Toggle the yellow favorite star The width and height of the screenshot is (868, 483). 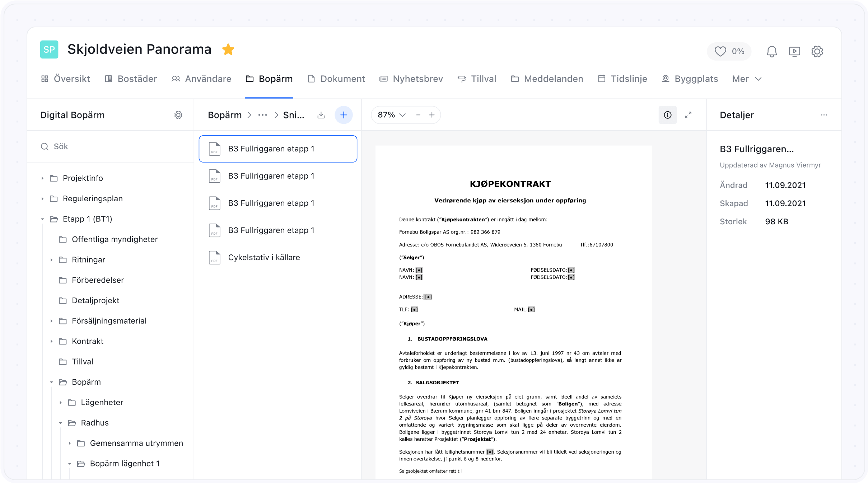pyautogui.click(x=228, y=49)
